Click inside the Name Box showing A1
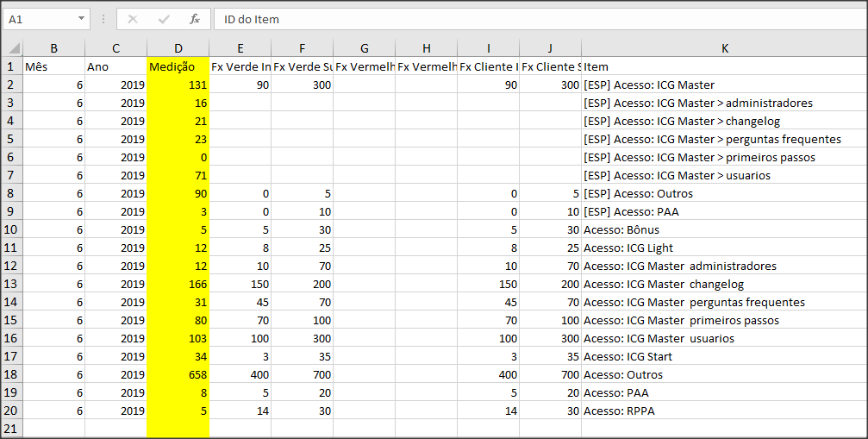This screenshot has width=868, height=439. point(40,19)
